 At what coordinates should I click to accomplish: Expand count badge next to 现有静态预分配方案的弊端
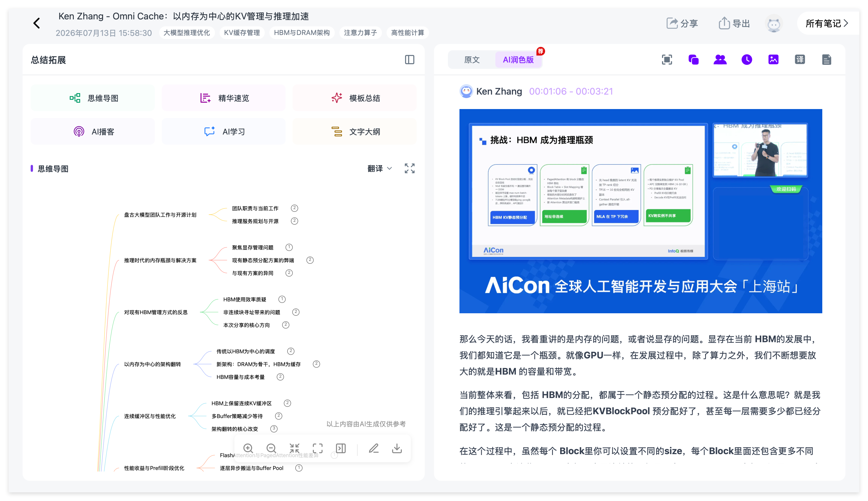310,260
